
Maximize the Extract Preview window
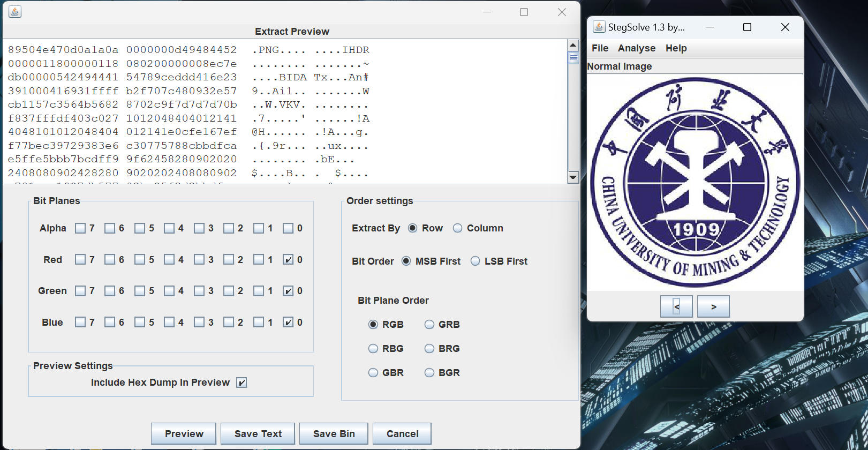click(524, 12)
